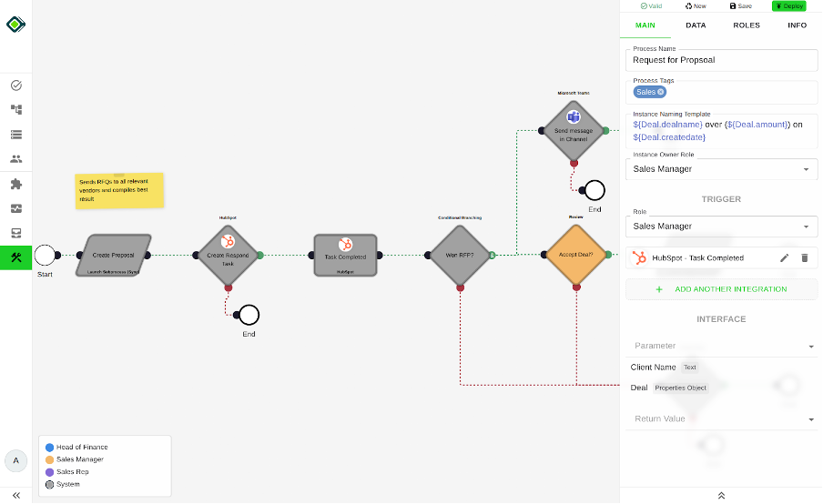Click the list view icon in sidebar
Image resolution: width=823 pixels, height=504 pixels.
(x=15, y=135)
